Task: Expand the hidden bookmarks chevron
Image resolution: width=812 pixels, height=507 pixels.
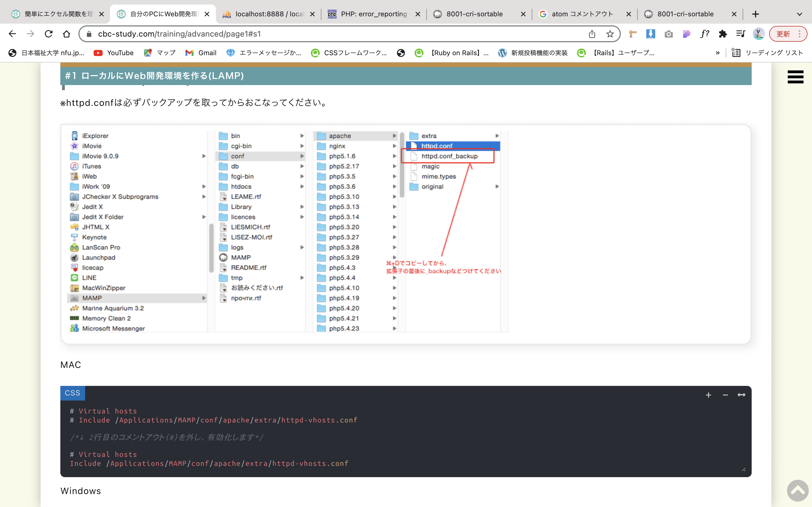Action: (x=717, y=53)
